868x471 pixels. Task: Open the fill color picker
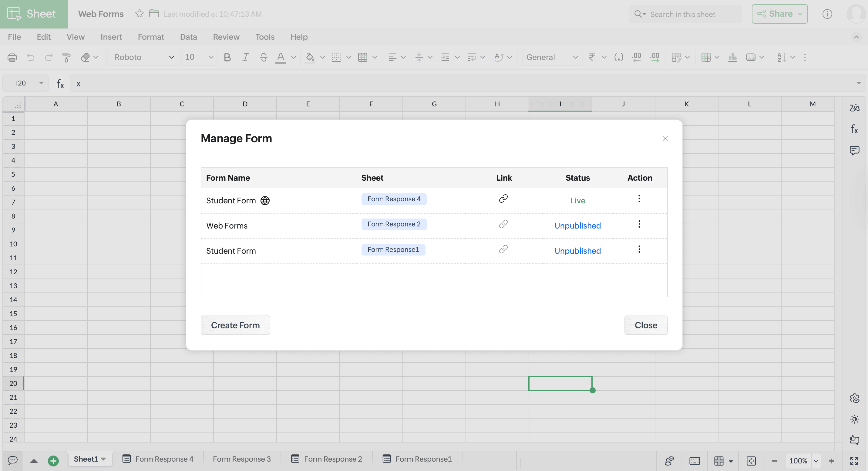322,58
